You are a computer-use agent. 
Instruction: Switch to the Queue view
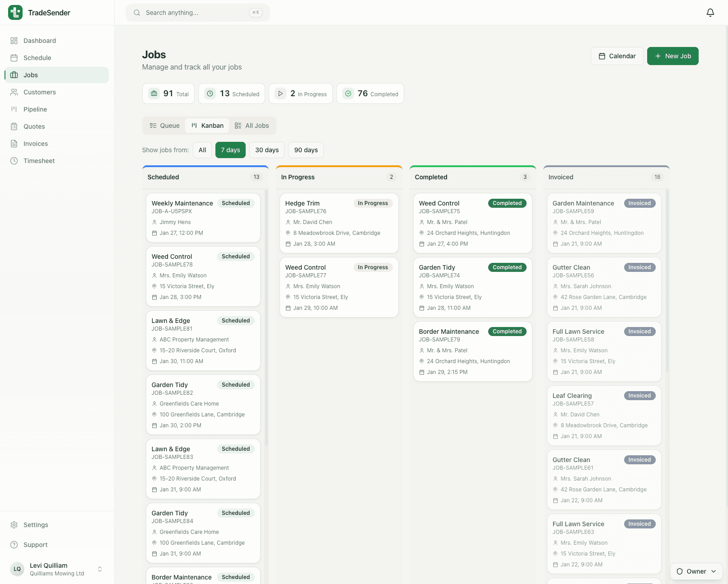[x=163, y=125]
